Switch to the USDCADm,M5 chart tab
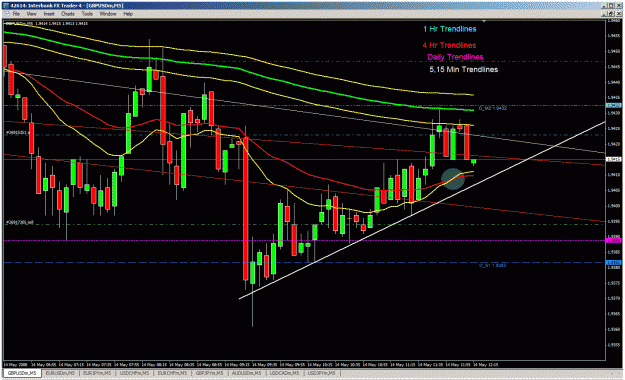625x380 pixels. coord(284,373)
